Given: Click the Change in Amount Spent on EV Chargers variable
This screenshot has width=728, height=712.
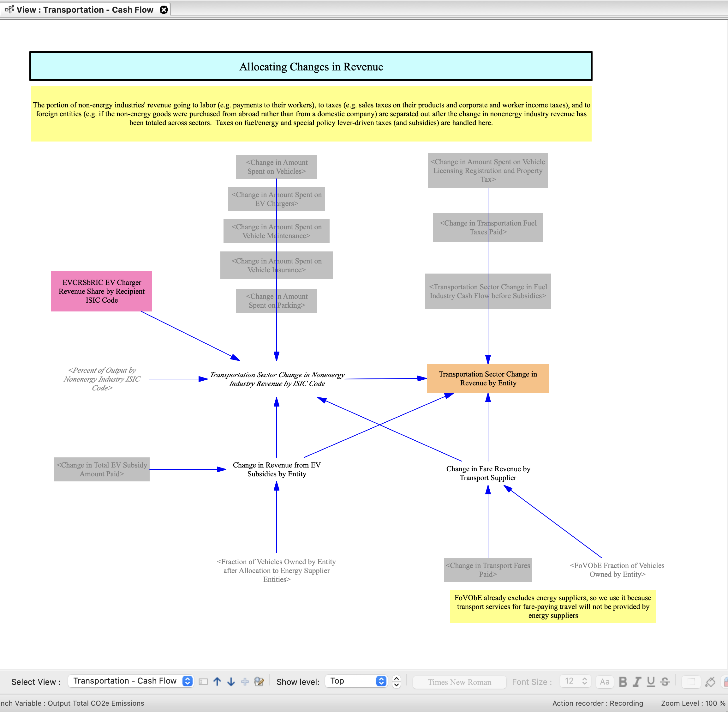Looking at the screenshot, I should point(277,199).
